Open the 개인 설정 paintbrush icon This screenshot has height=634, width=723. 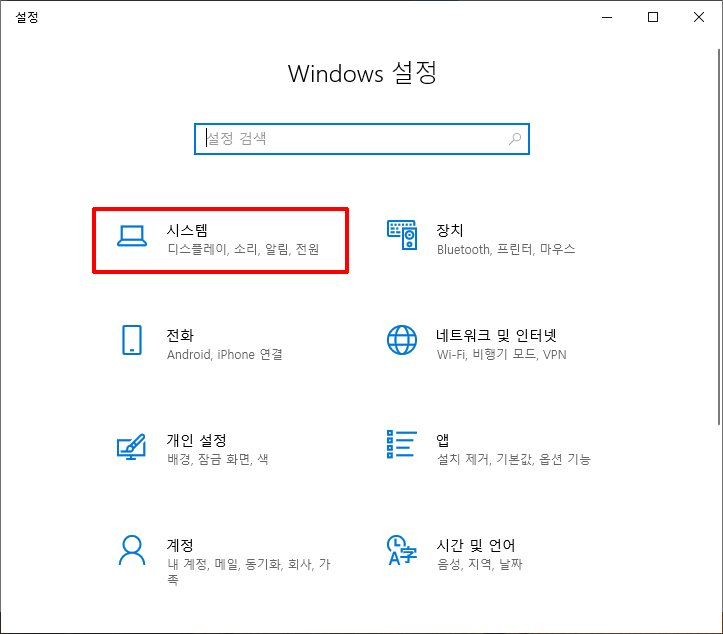click(132, 446)
